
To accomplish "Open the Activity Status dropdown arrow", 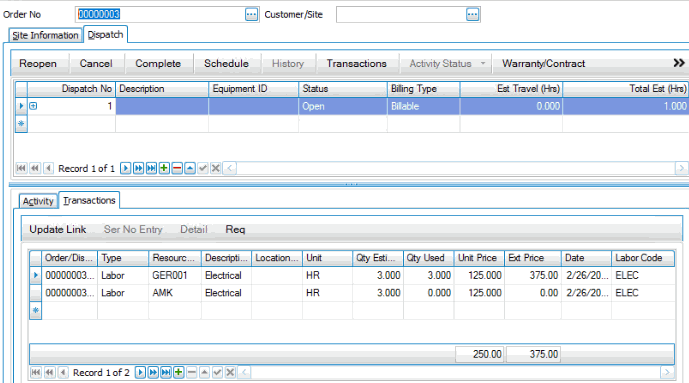I will (483, 64).
